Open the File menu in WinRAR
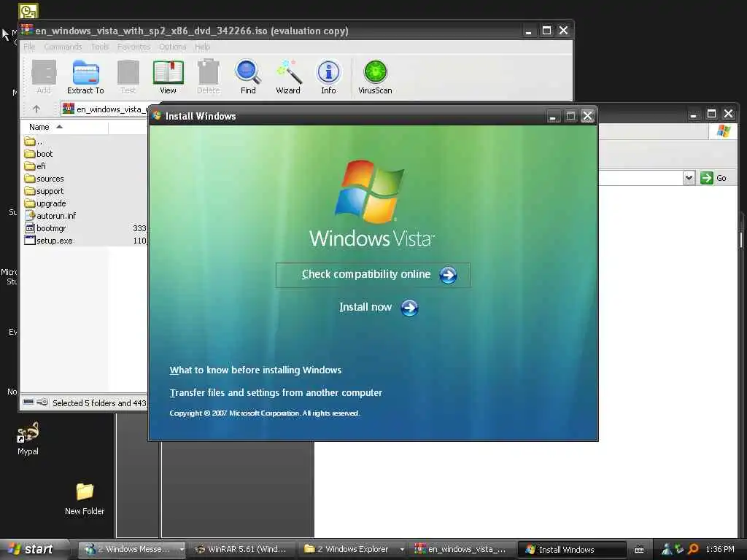 pyautogui.click(x=29, y=47)
